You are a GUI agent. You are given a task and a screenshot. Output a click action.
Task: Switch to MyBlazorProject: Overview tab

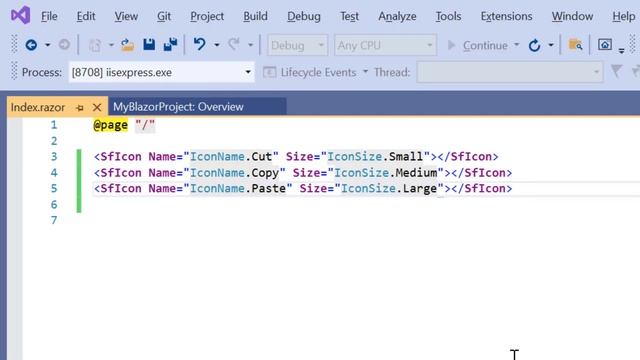pos(178,107)
